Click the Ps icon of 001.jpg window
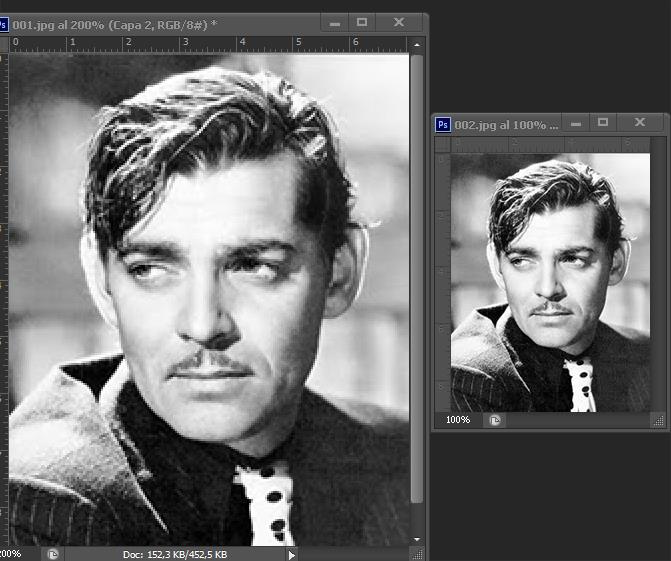Screen dimensions: 671x561 tap(3, 24)
